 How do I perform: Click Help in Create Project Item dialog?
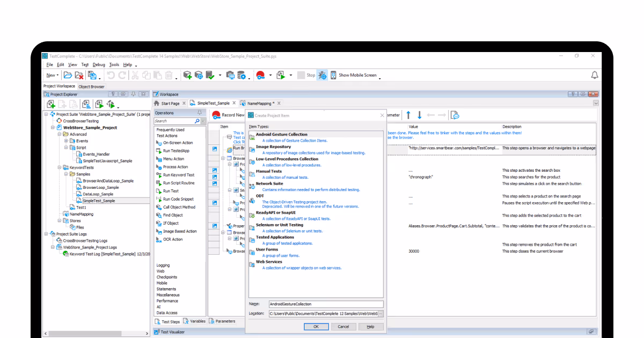(371, 326)
